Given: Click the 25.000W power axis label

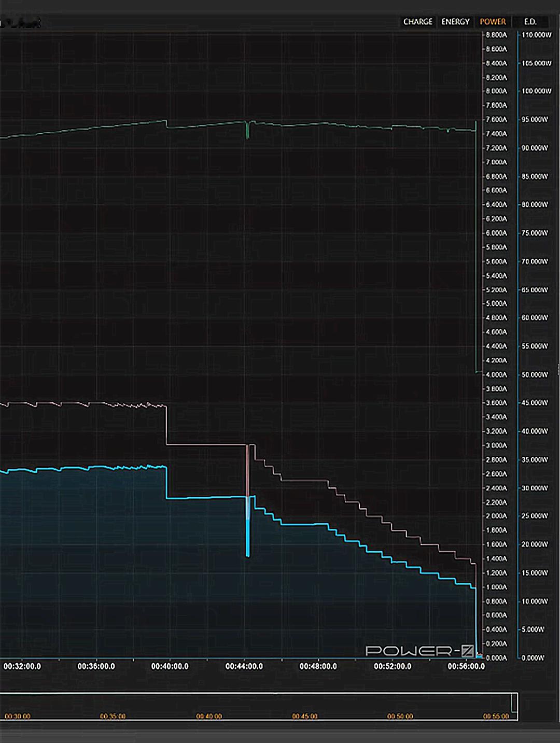Looking at the screenshot, I should click(x=535, y=516).
